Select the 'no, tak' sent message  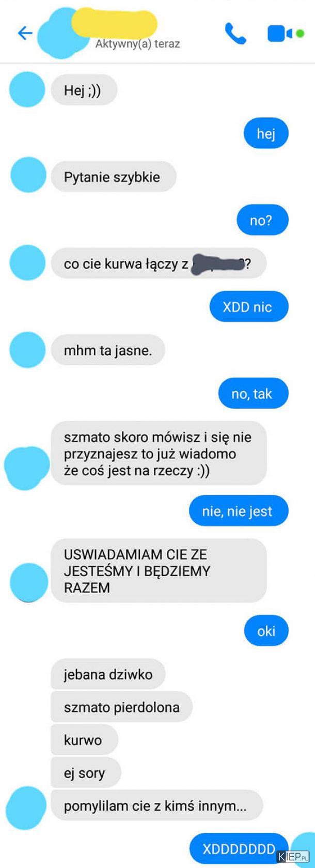coord(253,394)
